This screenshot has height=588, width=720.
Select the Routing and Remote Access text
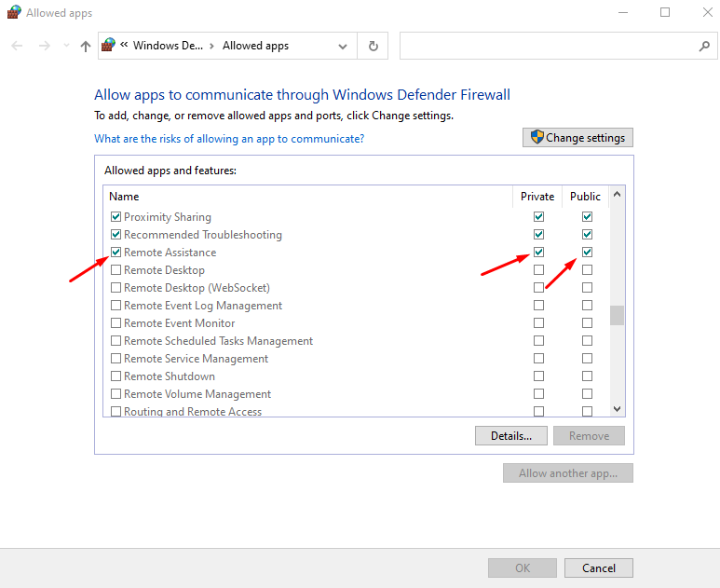pos(193,412)
